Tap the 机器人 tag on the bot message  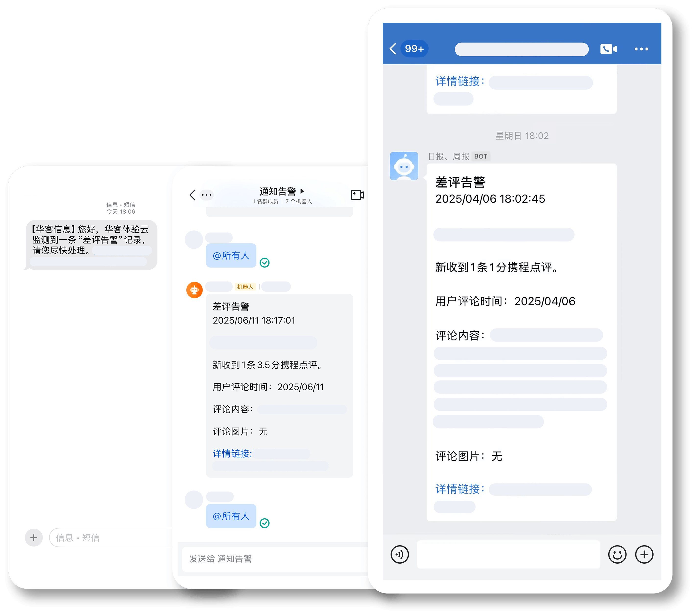tap(245, 287)
